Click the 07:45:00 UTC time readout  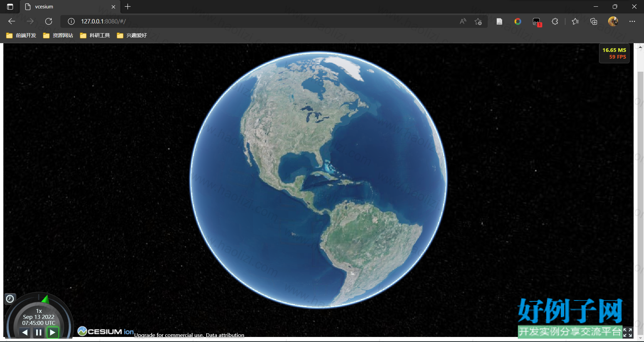[39, 323]
